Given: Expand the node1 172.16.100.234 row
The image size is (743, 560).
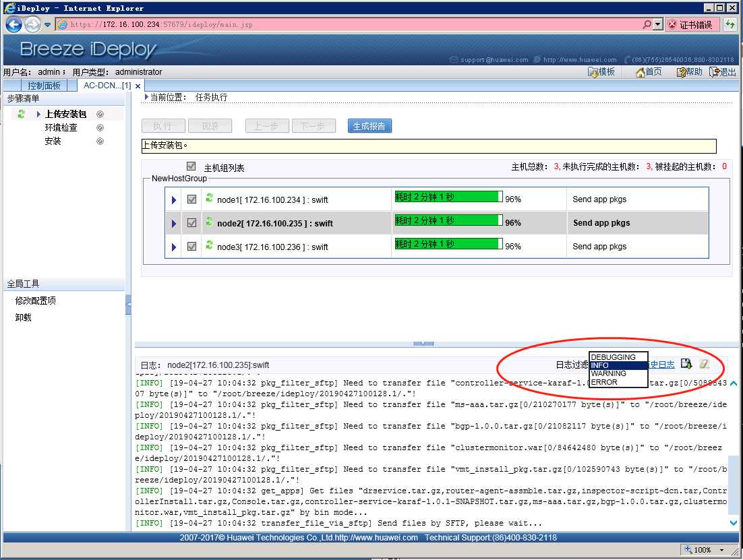Looking at the screenshot, I should pos(174,200).
